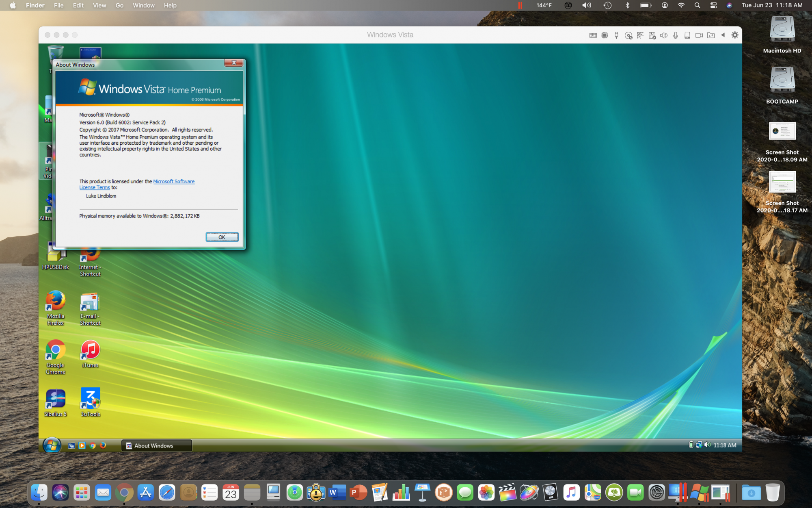This screenshot has width=812, height=508.
Task: Collapse the VM toolbar with the left arrow
Action: [723, 35]
